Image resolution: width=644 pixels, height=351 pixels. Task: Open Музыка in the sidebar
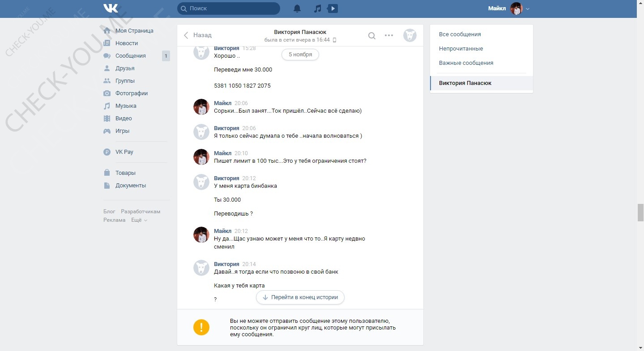coord(126,106)
